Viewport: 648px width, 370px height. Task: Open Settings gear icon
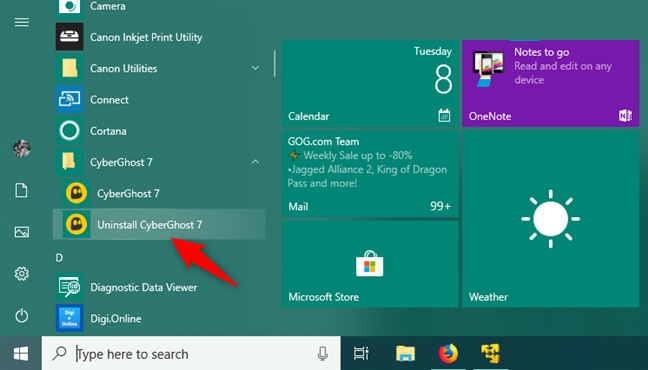point(21,274)
